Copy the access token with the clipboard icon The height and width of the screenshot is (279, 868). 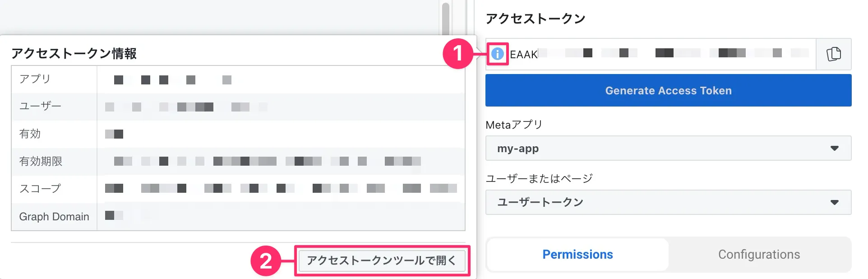[833, 54]
